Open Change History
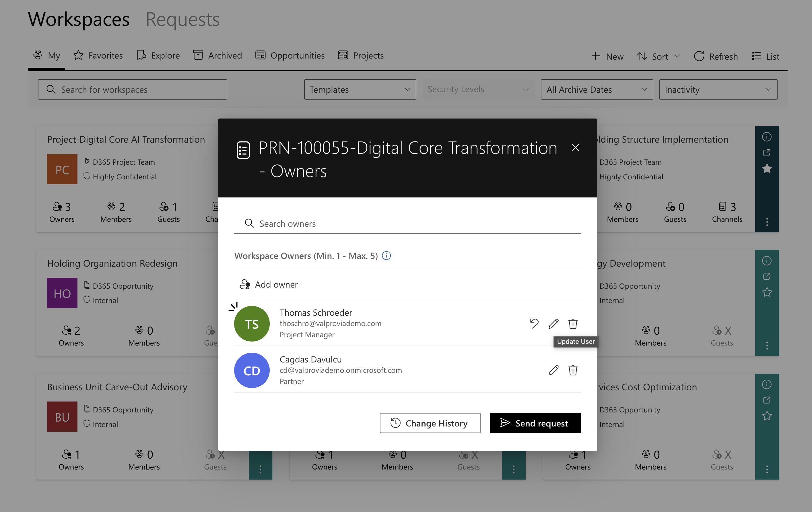This screenshot has height=512, width=812. click(x=430, y=423)
